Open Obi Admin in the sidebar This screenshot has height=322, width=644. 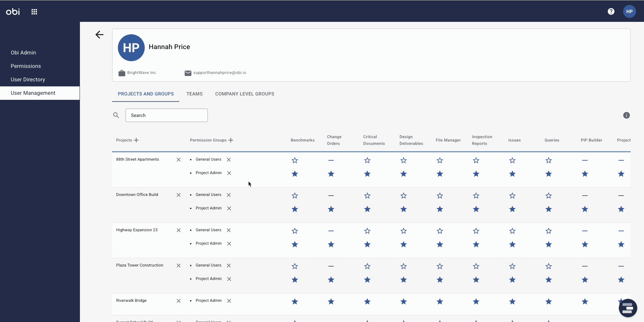tap(40, 52)
